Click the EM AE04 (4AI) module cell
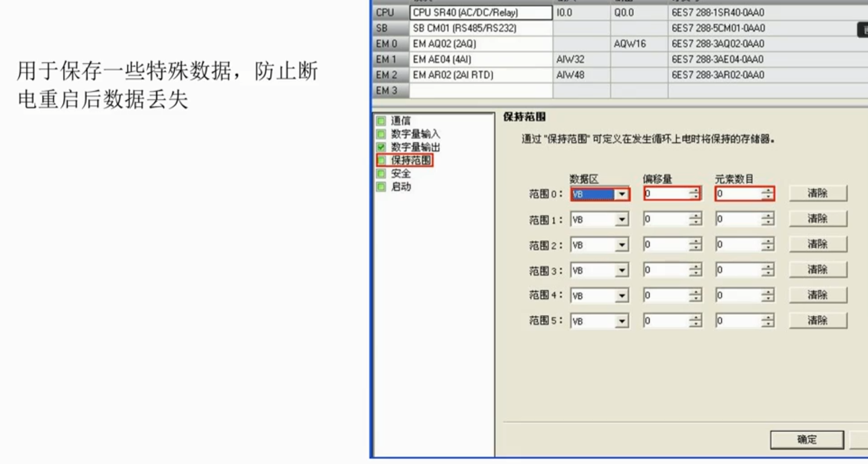This screenshot has width=868, height=464. coord(481,59)
